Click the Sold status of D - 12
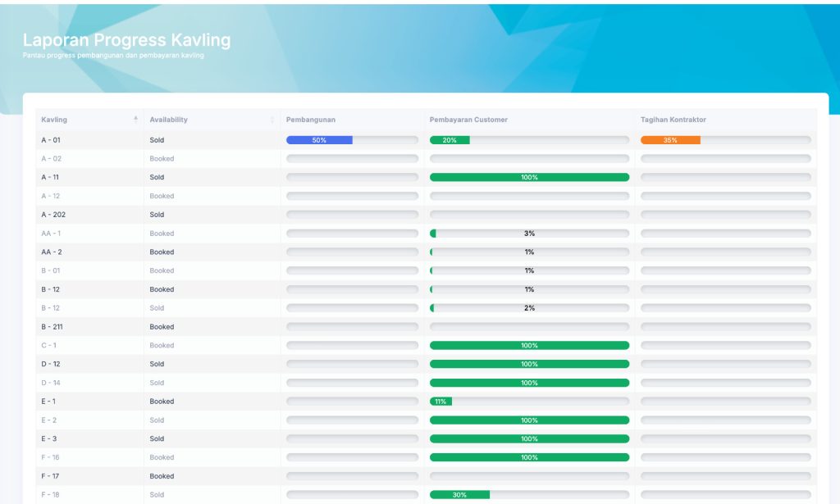The height and width of the screenshot is (504, 840). pyautogui.click(x=157, y=364)
